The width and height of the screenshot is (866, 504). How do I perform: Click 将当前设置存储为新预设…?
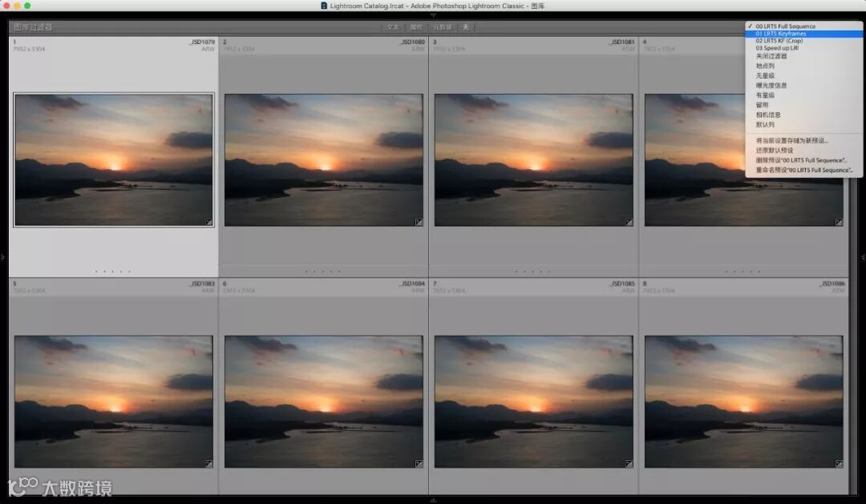804,141
